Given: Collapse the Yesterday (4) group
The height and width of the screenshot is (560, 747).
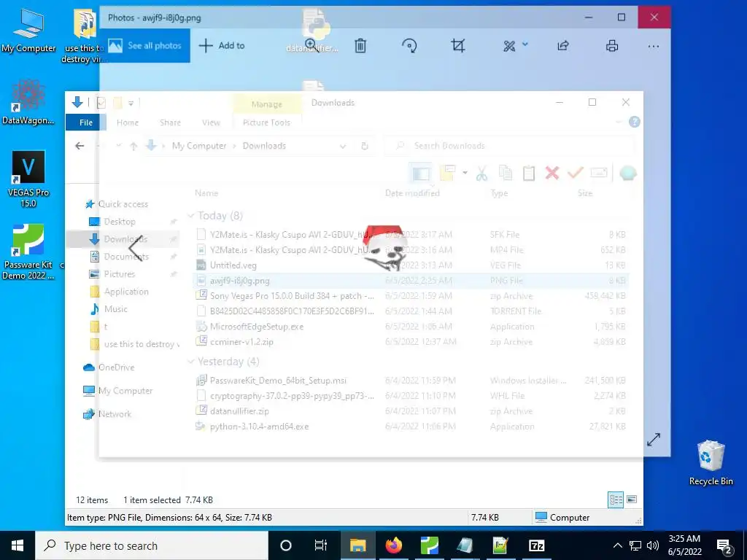Looking at the screenshot, I should coord(191,362).
